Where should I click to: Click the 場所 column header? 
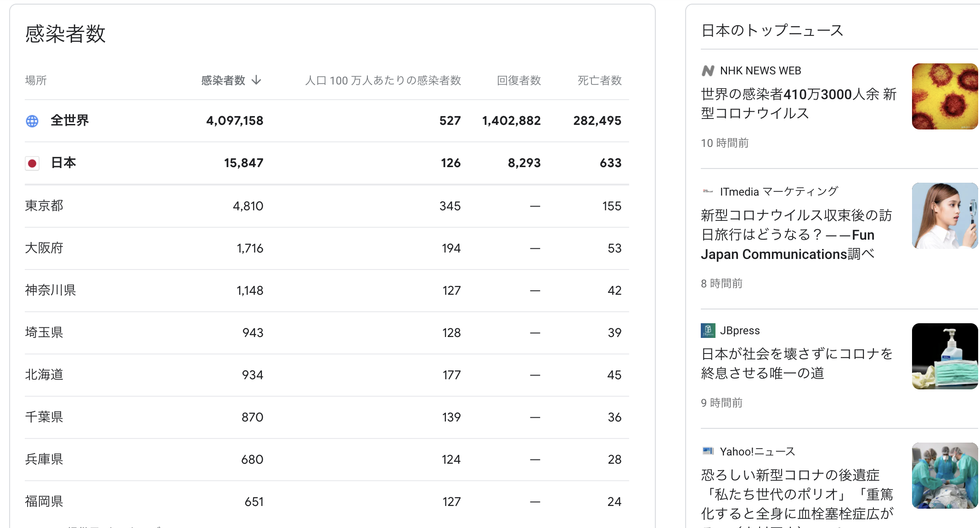(36, 80)
